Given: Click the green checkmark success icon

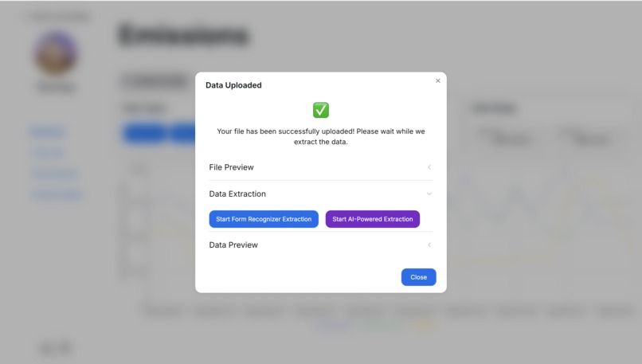Looking at the screenshot, I should click(x=320, y=110).
